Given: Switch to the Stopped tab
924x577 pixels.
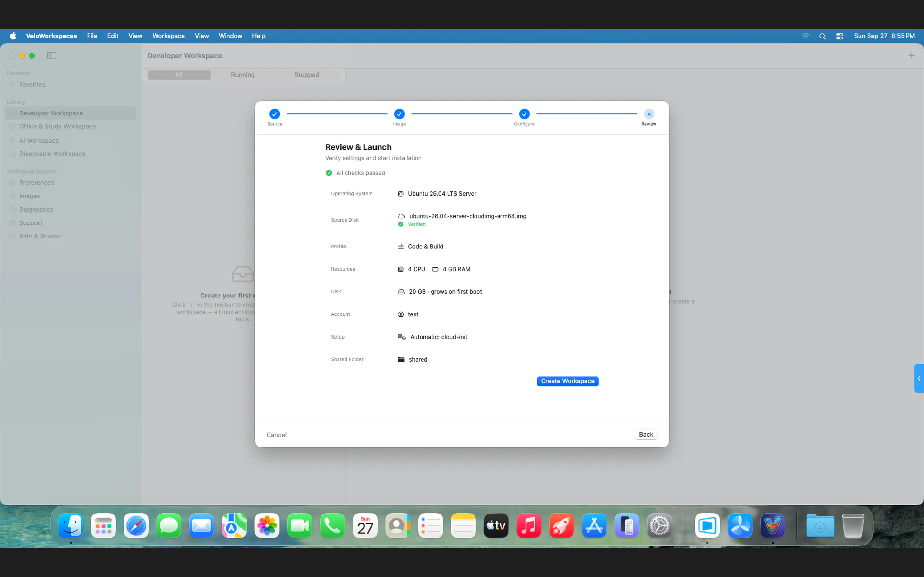Looking at the screenshot, I should coord(307,75).
